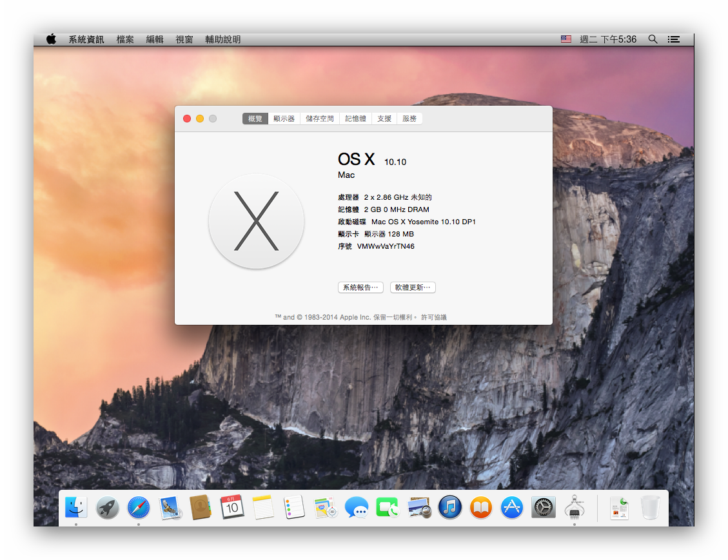Image resolution: width=728 pixels, height=560 pixels.
Task: Open 視窗 menu in menu bar
Action: [x=184, y=39]
